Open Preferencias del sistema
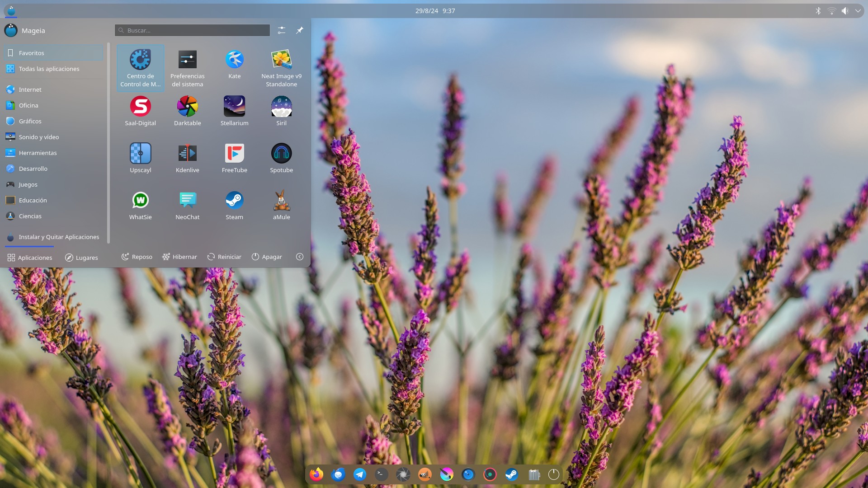Image resolution: width=868 pixels, height=488 pixels. pyautogui.click(x=187, y=68)
